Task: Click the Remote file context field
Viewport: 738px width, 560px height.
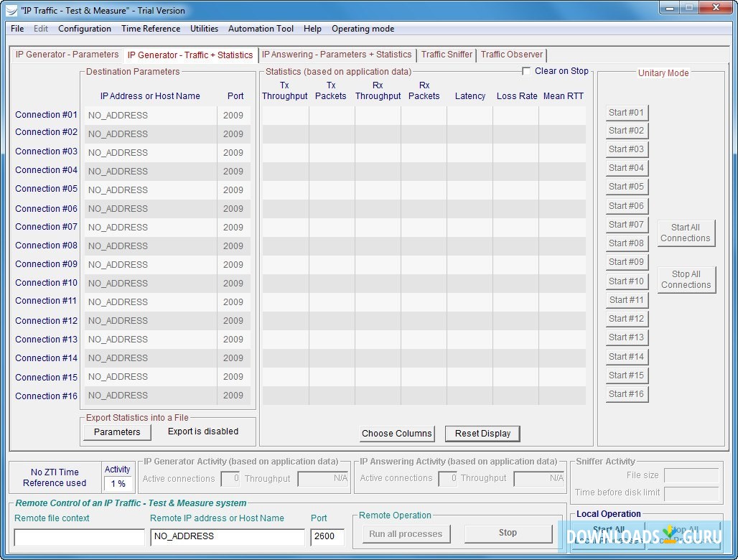Action: click(x=79, y=536)
